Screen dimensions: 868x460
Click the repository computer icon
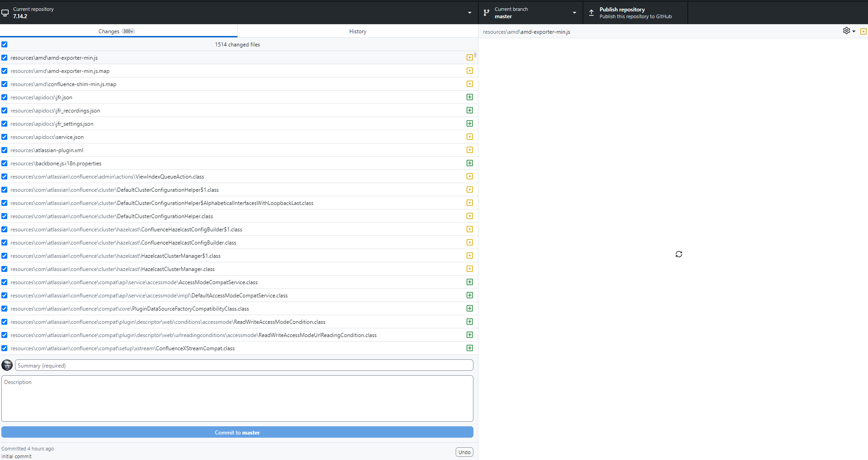tap(5, 13)
